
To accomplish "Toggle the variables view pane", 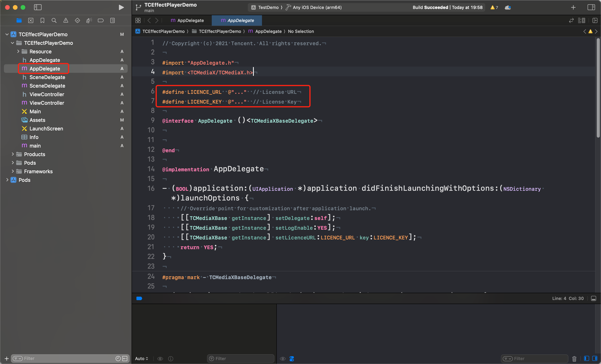I will (x=587, y=358).
